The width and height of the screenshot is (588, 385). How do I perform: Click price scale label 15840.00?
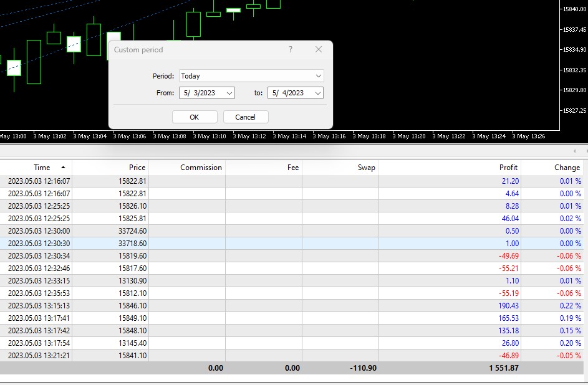pyautogui.click(x=574, y=9)
